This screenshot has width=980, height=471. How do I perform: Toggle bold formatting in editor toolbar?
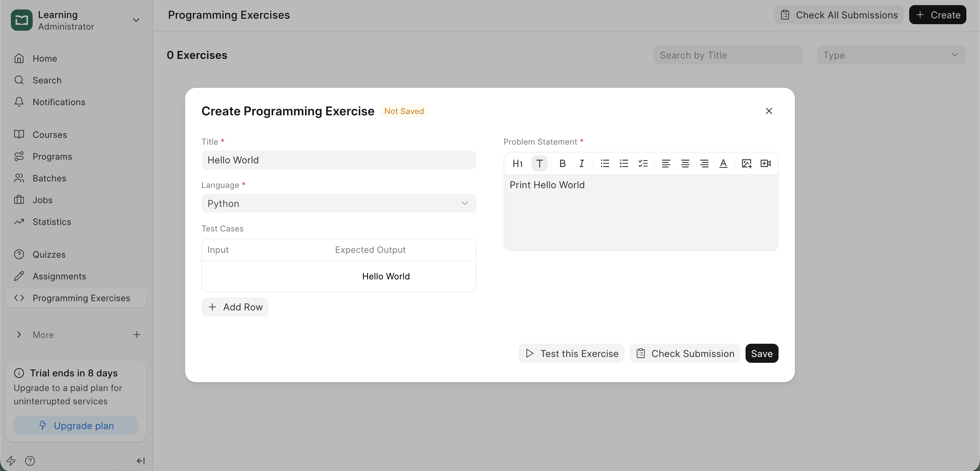[562, 164]
